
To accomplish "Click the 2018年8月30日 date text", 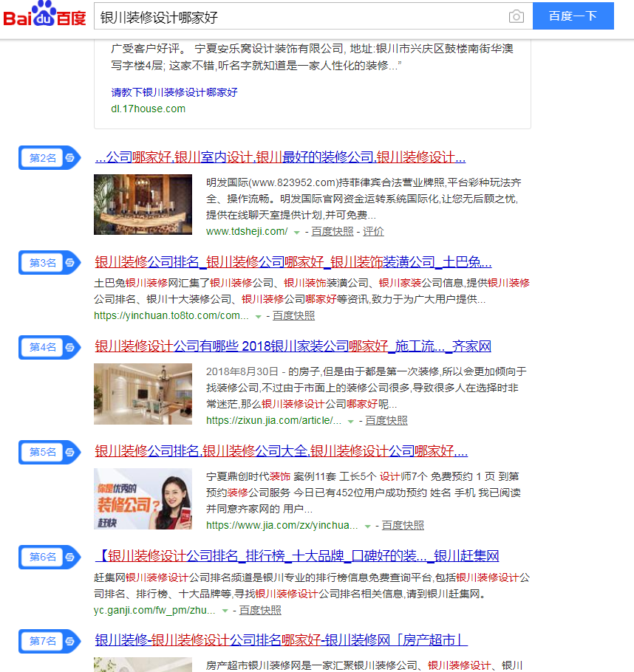I will coord(242,371).
